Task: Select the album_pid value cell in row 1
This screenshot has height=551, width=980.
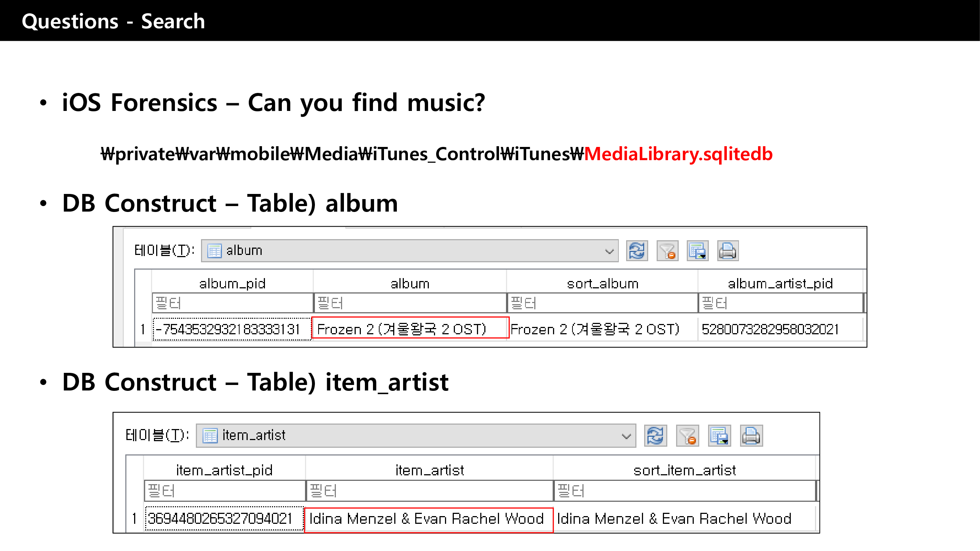Action: pyautogui.click(x=232, y=328)
